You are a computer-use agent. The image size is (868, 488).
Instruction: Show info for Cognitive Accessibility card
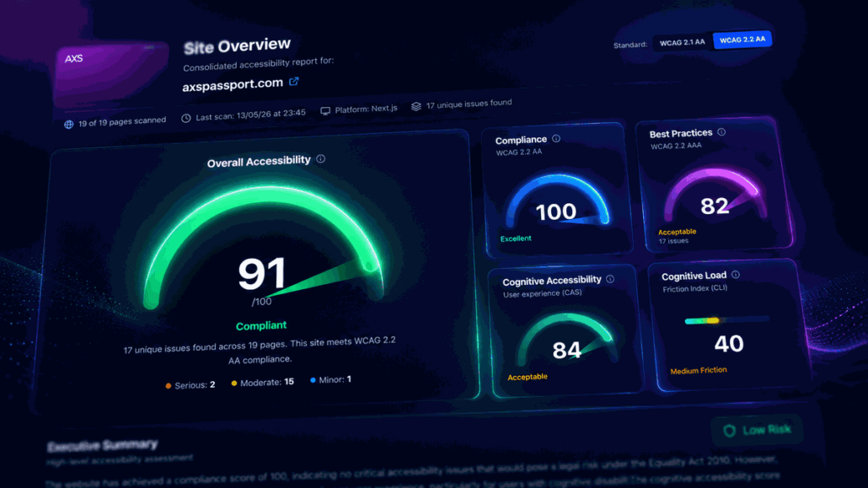click(x=610, y=279)
